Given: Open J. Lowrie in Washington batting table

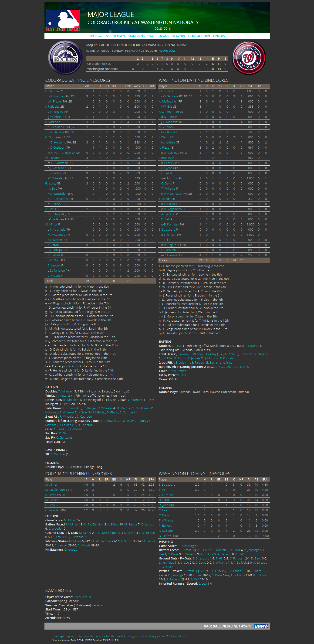Looking at the screenshot, I should [x=164, y=91].
